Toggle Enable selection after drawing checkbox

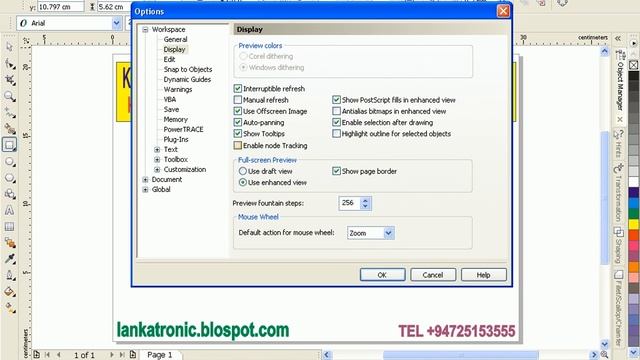(336, 122)
